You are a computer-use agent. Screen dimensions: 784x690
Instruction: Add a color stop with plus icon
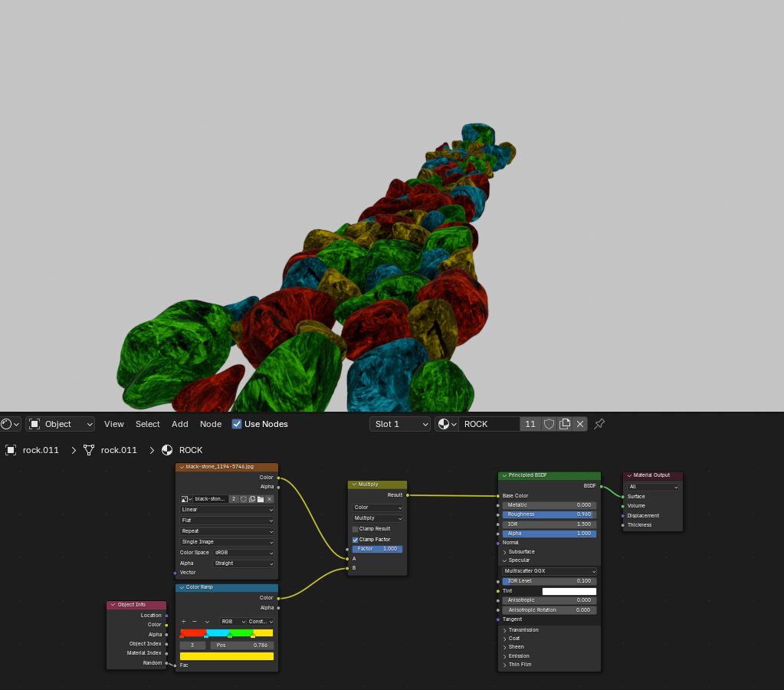point(183,622)
